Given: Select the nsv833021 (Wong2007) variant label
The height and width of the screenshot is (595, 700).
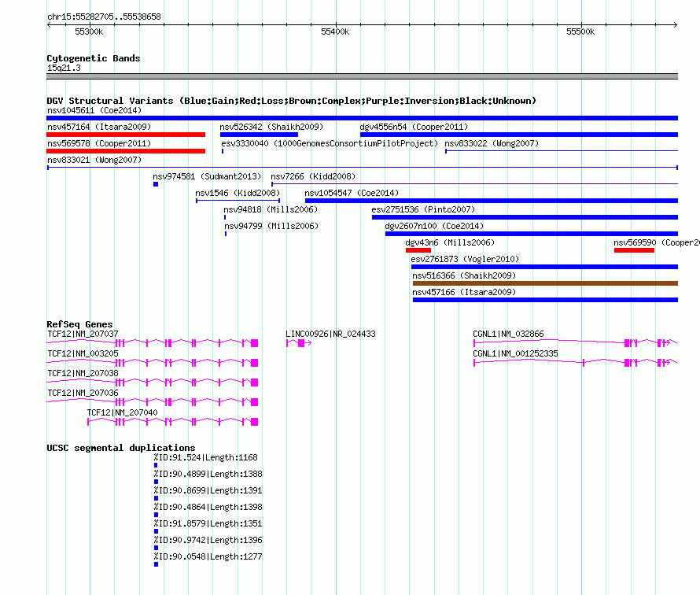Looking at the screenshot, I should tap(94, 160).
